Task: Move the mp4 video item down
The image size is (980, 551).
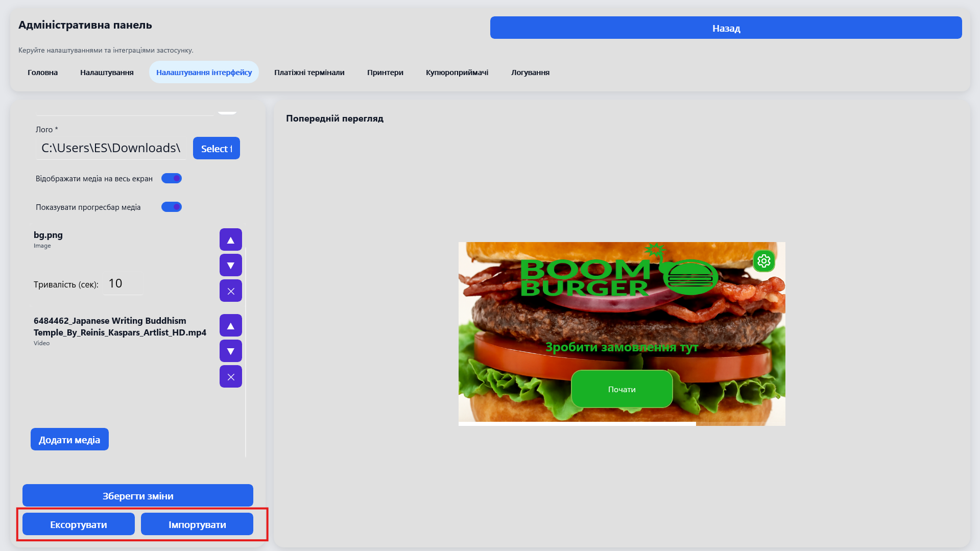Action: click(230, 351)
